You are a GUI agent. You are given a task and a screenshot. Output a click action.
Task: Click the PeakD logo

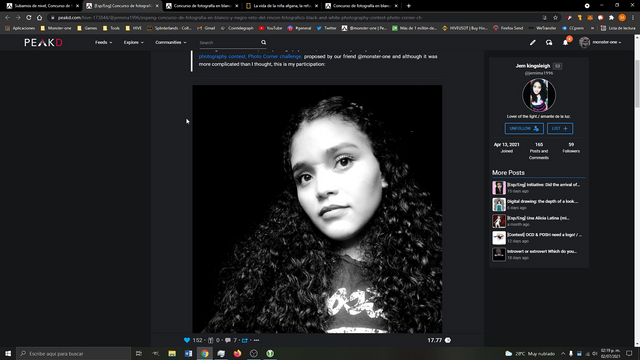coord(43,42)
